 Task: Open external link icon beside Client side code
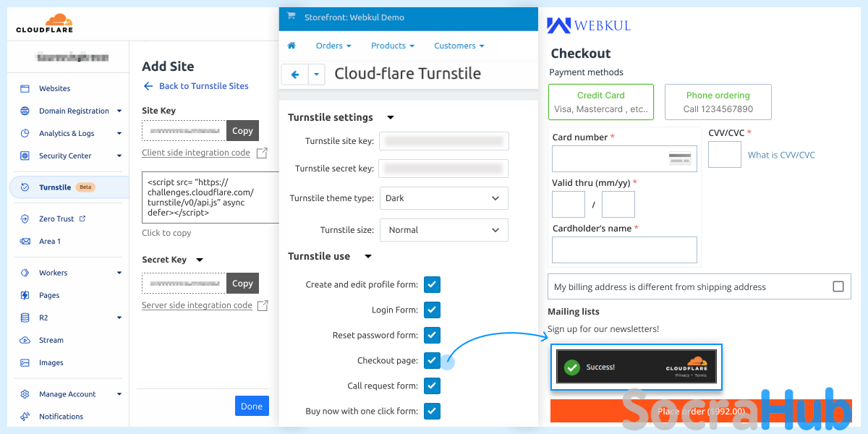[262, 153]
